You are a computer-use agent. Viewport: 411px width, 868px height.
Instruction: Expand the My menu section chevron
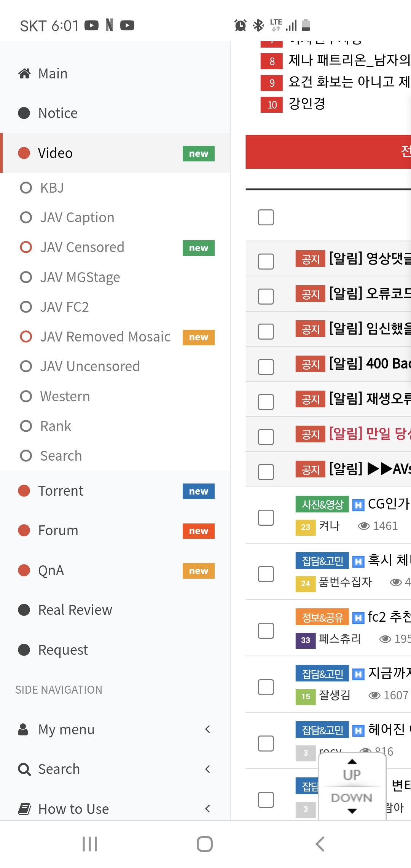pyautogui.click(x=207, y=729)
